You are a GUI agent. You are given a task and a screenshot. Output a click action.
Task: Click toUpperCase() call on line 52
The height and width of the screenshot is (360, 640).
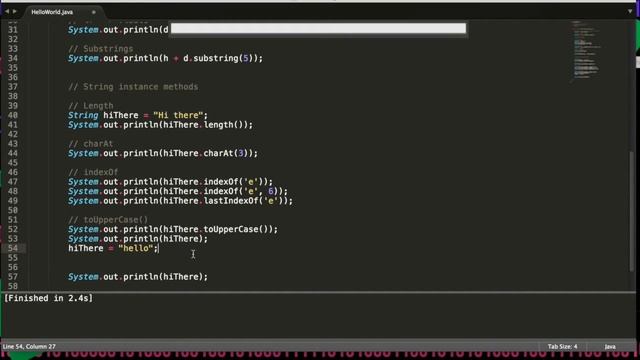pyautogui.click(x=236, y=229)
